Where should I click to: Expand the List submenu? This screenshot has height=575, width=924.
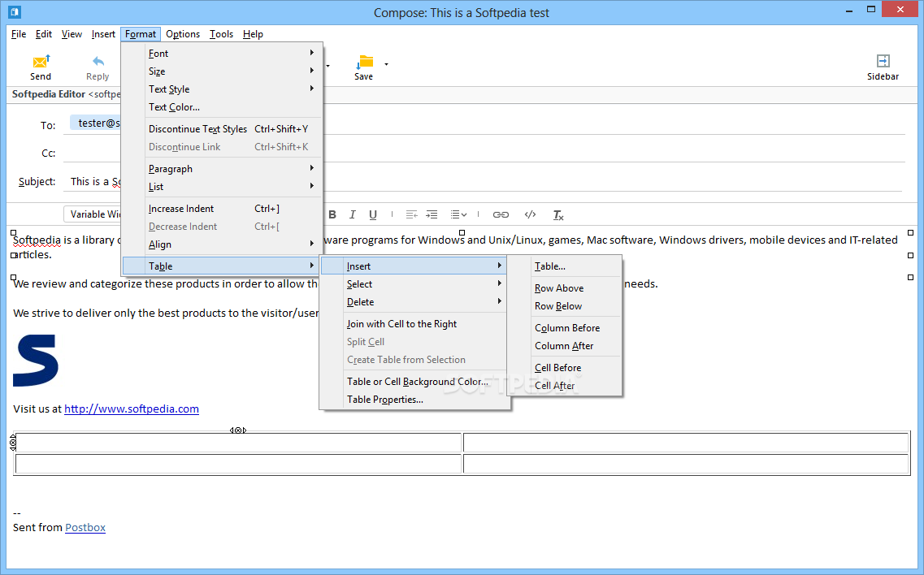234,187
